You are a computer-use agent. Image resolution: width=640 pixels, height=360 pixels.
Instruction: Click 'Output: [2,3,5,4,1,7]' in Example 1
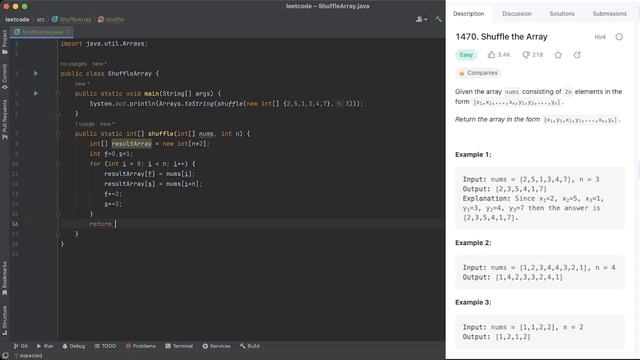pyautogui.click(x=504, y=189)
